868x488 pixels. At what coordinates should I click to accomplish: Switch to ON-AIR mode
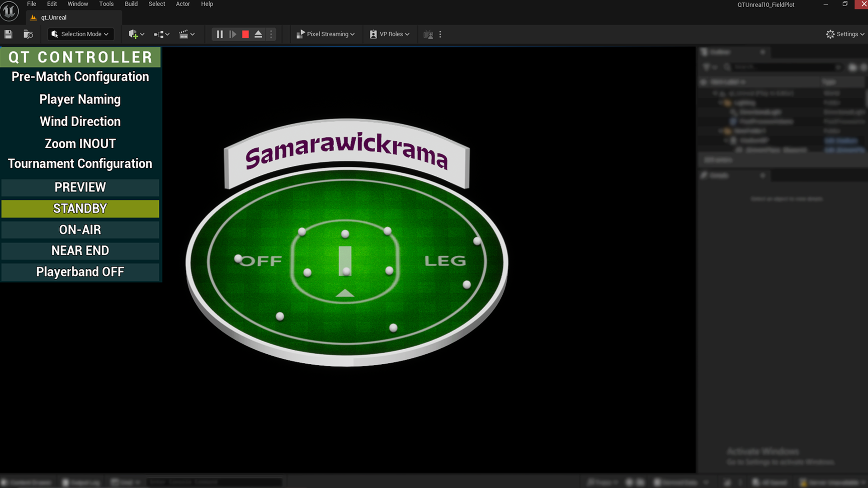[80, 230]
